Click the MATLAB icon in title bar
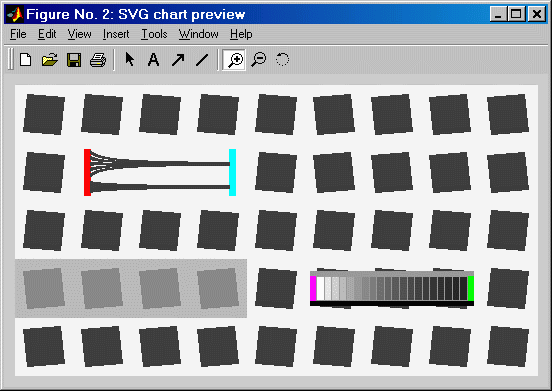Screen dimensions: 552x391 pos(15,14)
